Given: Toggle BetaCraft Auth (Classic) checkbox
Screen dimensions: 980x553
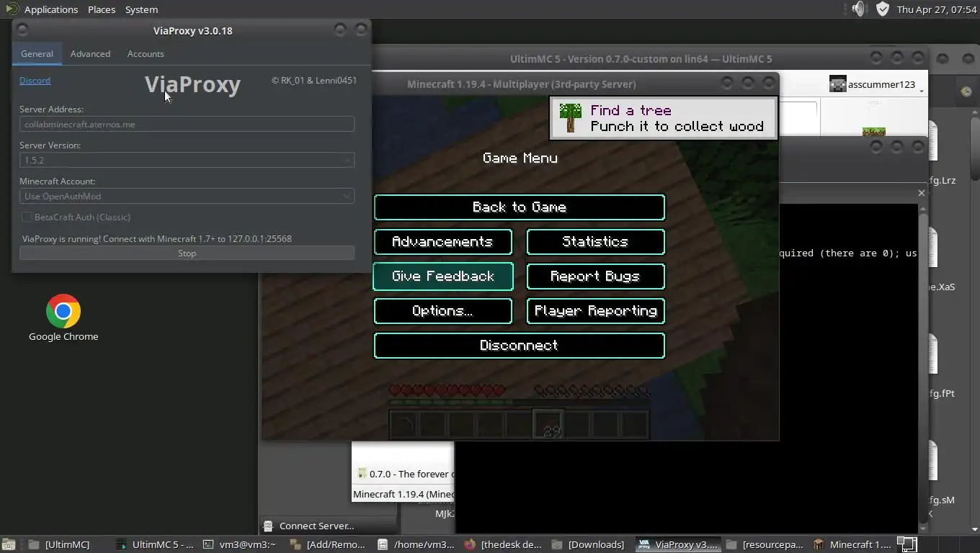Looking at the screenshot, I should (27, 217).
